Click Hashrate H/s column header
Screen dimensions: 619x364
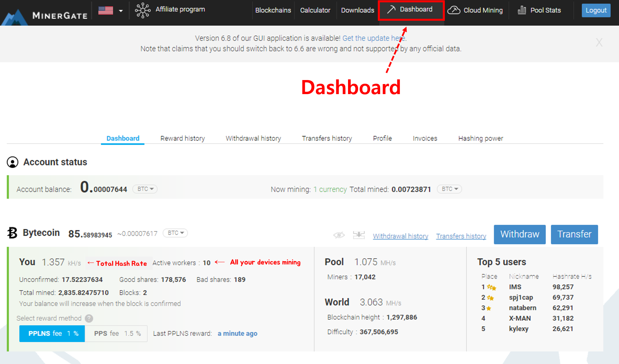coord(572,277)
